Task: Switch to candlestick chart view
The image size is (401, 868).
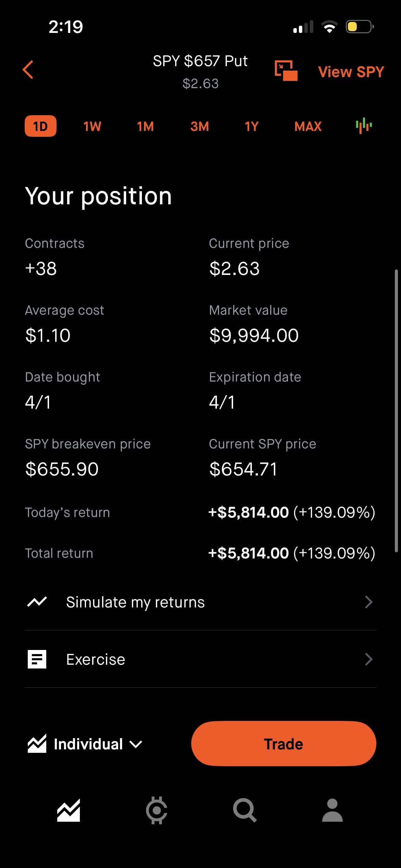Action: tap(364, 126)
